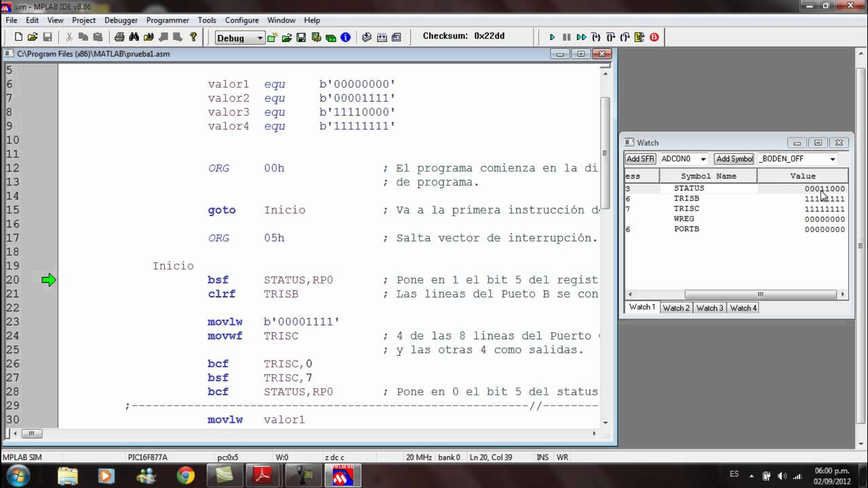Image resolution: width=868 pixels, height=488 pixels.
Task: Click the Open File toolbar icon
Action: point(33,37)
